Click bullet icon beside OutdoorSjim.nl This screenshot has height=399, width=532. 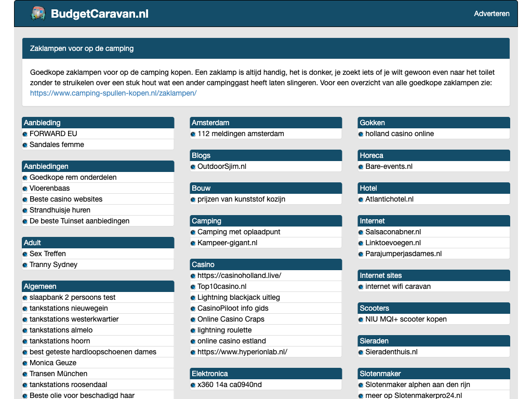pos(193,167)
